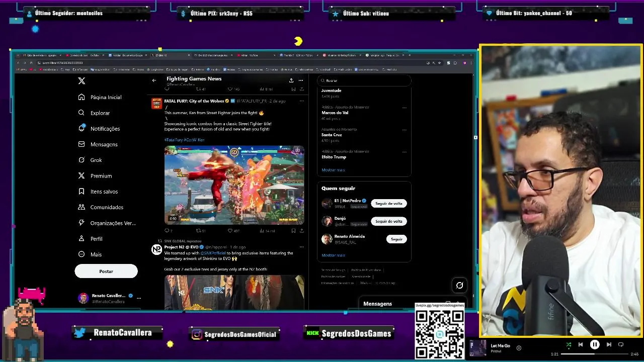The image size is (644, 362).
Task: Open Mensagens in the left sidebar
Action: (x=98, y=144)
